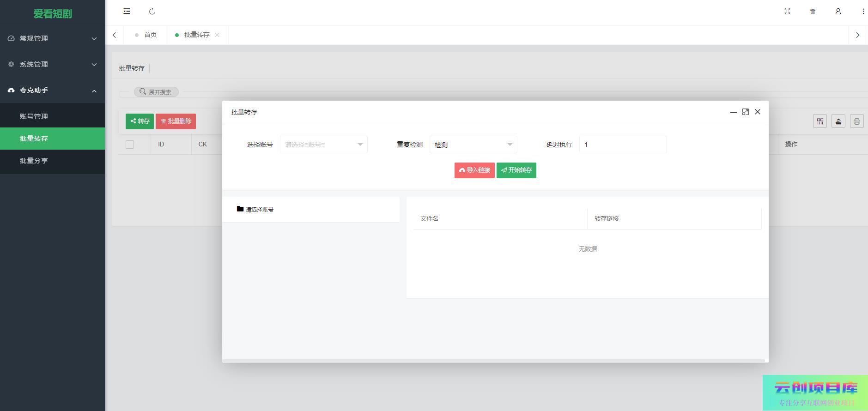Switch to the 首页 tab

150,35
